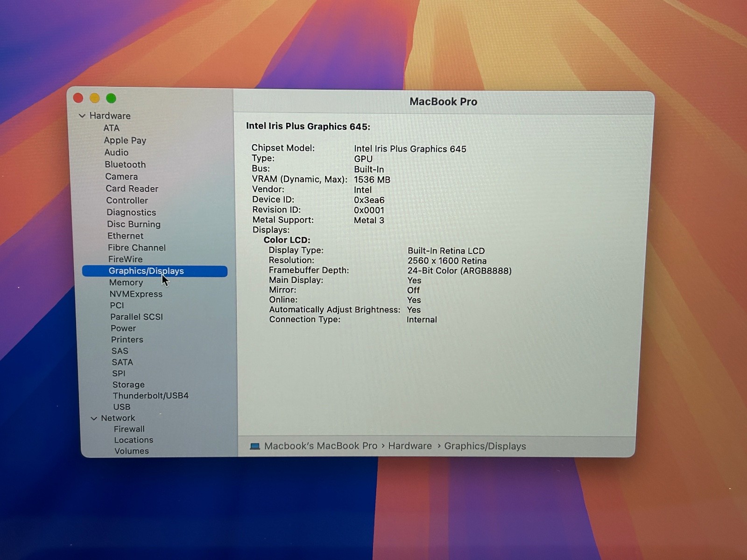Click the Color LCD display heading
The height and width of the screenshot is (560, 747).
point(287,240)
